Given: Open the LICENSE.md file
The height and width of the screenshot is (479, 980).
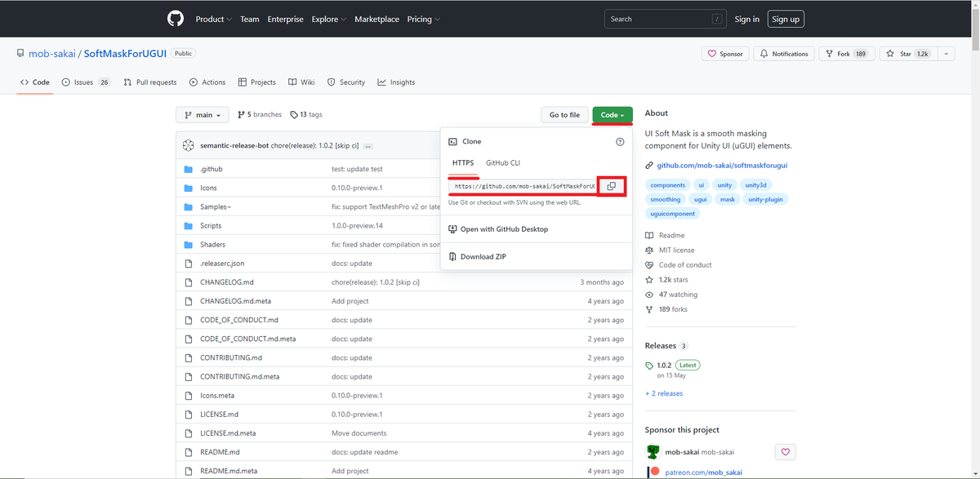Looking at the screenshot, I should point(219,415).
